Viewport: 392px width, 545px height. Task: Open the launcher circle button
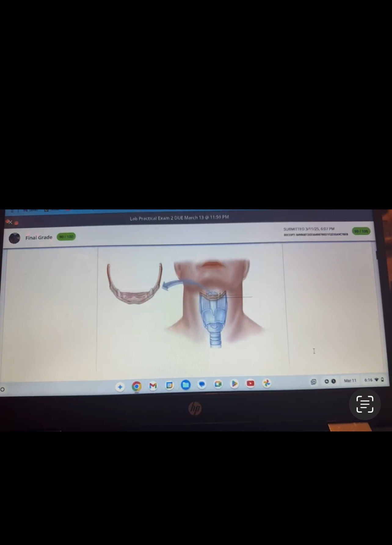point(2,389)
